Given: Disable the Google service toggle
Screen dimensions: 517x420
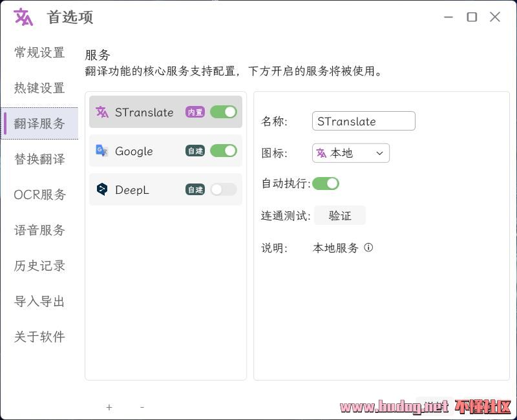Looking at the screenshot, I should click(224, 151).
